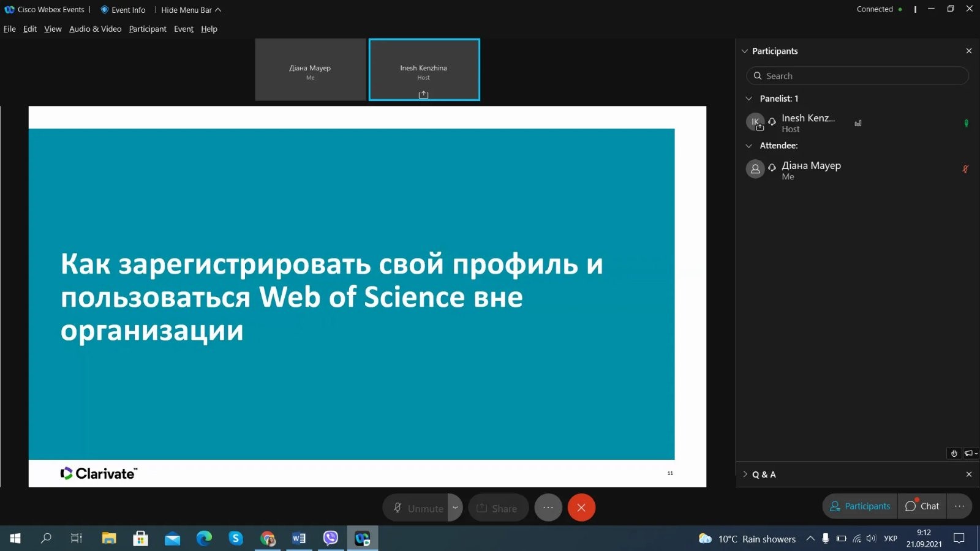This screenshot has height=551, width=980.
Task: Click the Share content button
Action: click(498, 508)
